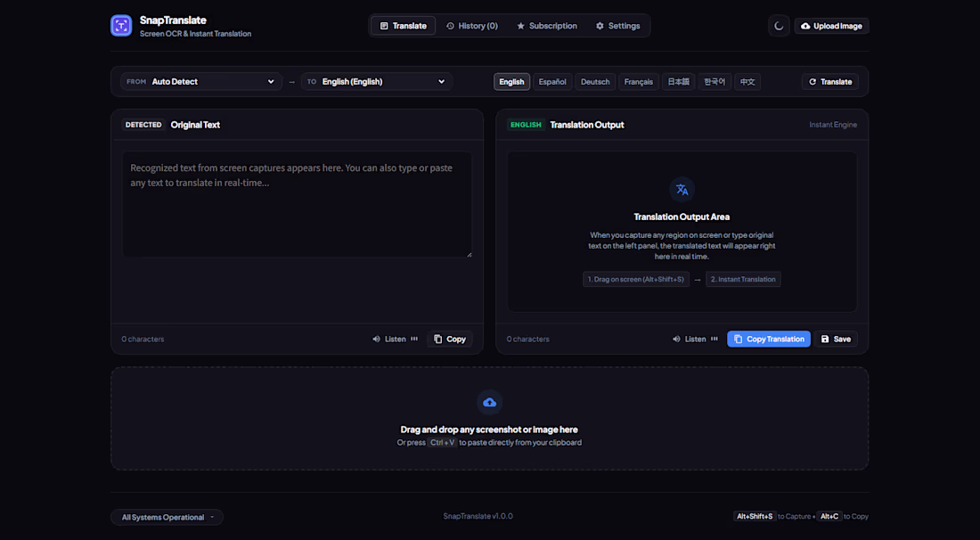Click the '1. Drag on screen (Alt+Shift+S)' chip
980x540 pixels.
click(x=635, y=280)
